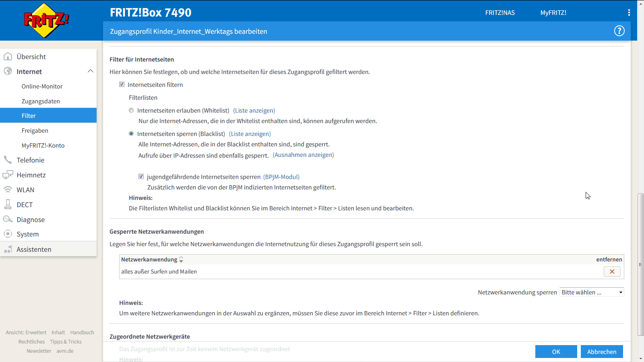
Task: Click the Abbrechen button
Action: (x=602, y=352)
